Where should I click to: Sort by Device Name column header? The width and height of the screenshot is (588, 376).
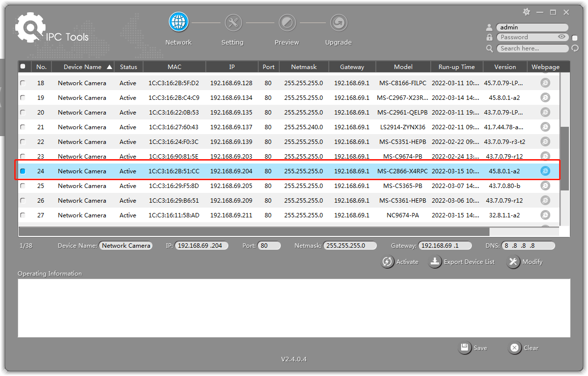pos(82,67)
